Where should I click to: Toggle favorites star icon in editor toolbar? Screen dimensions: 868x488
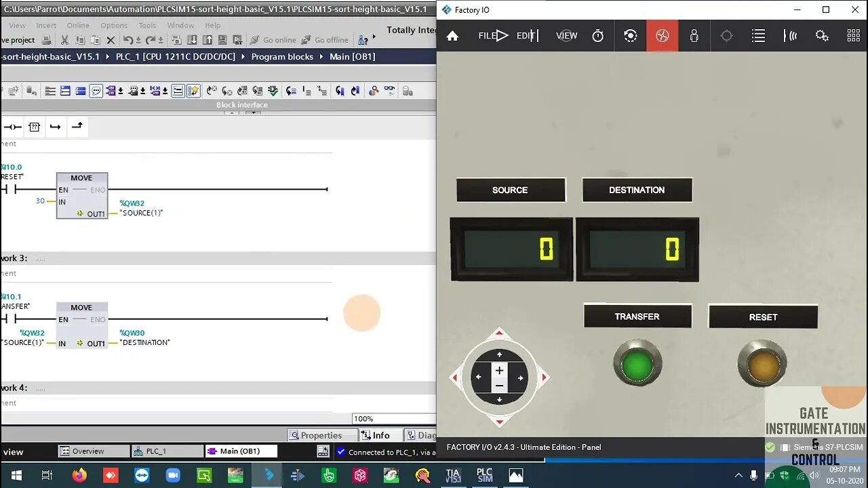click(x=193, y=91)
